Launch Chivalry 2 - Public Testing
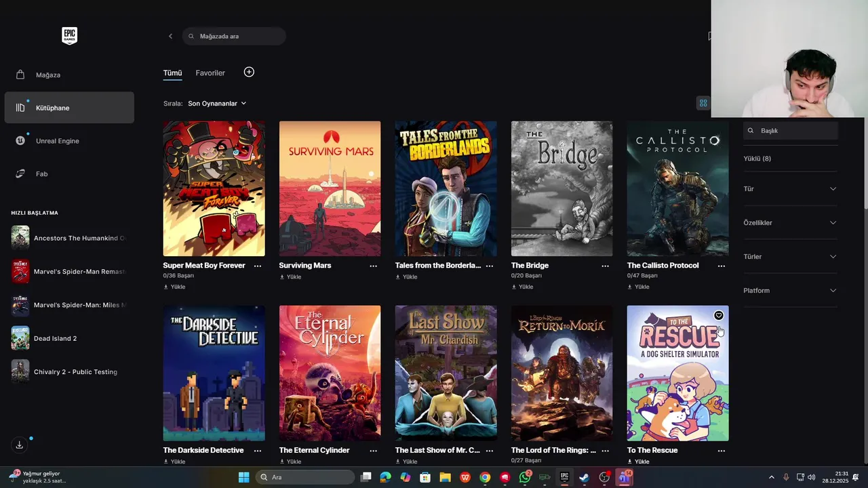 [x=69, y=371]
